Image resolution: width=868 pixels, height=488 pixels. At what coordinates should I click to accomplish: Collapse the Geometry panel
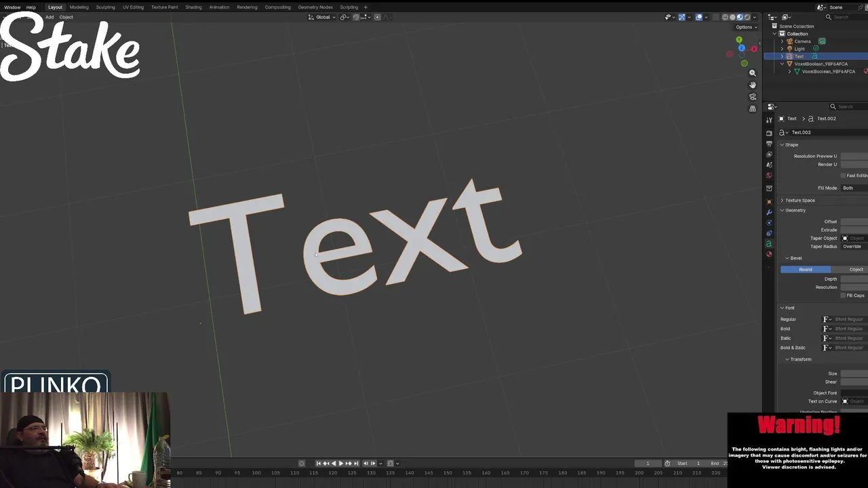pyautogui.click(x=793, y=210)
